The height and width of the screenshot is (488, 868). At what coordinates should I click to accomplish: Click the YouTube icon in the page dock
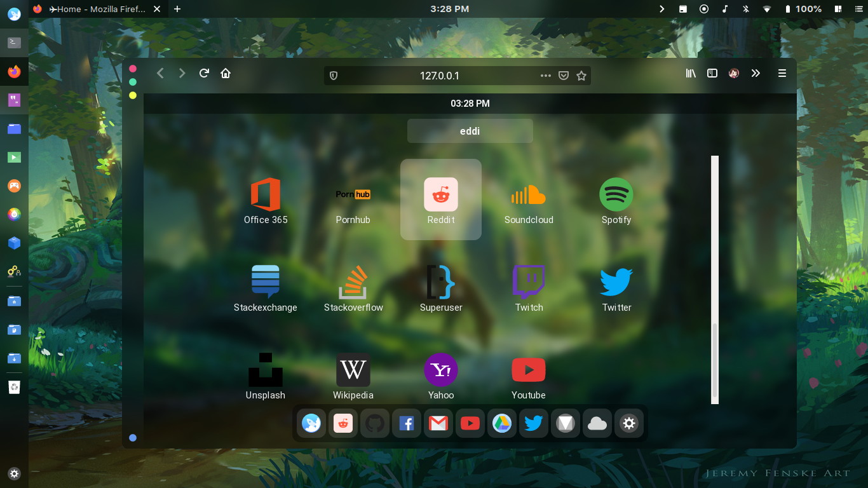(470, 423)
